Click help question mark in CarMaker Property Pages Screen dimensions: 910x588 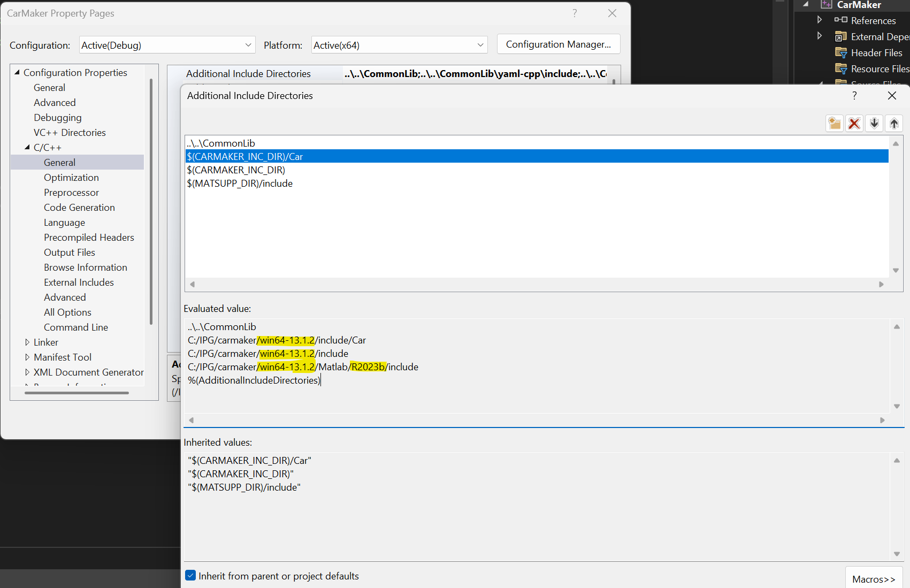[575, 13]
